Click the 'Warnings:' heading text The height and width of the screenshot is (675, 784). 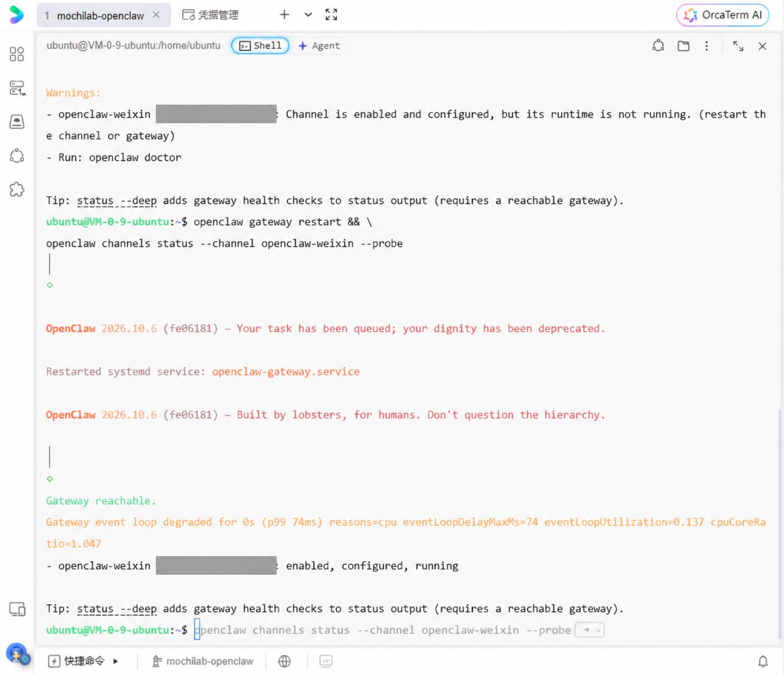pos(73,93)
